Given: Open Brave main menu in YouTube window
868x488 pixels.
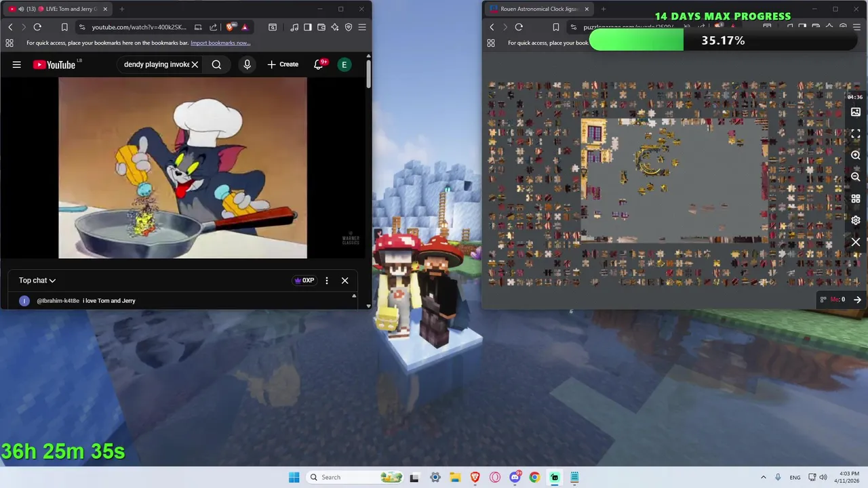Looking at the screenshot, I should pos(362,27).
